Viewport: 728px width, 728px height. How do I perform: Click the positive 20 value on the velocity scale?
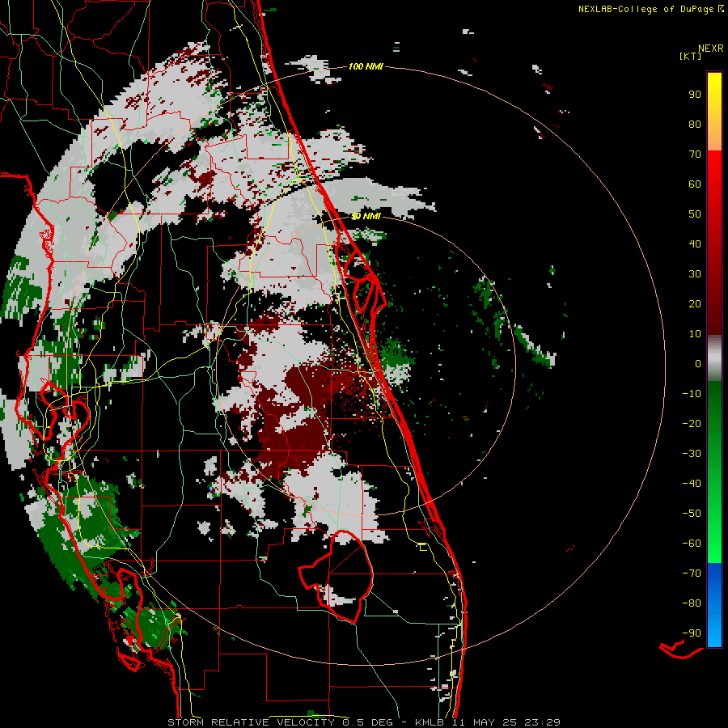(695, 303)
